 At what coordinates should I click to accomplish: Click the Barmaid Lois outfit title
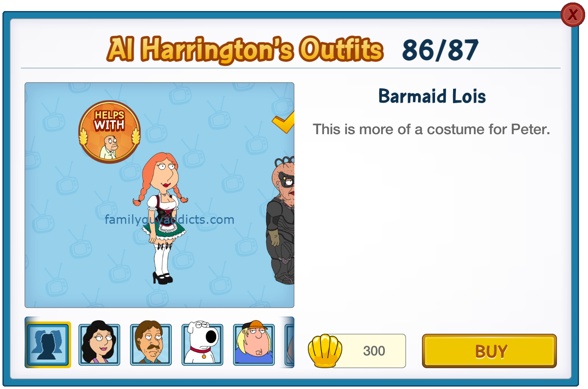[432, 96]
